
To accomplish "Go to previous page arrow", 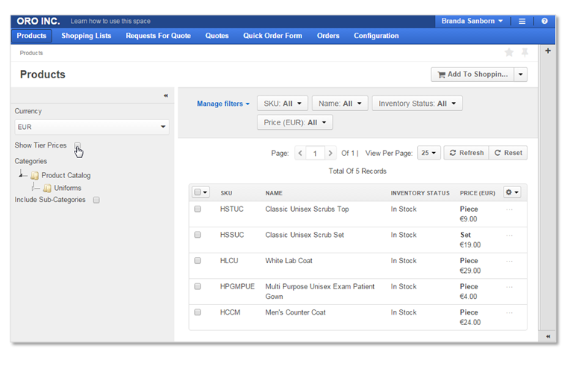I will pyautogui.click(x=301, y=153).
